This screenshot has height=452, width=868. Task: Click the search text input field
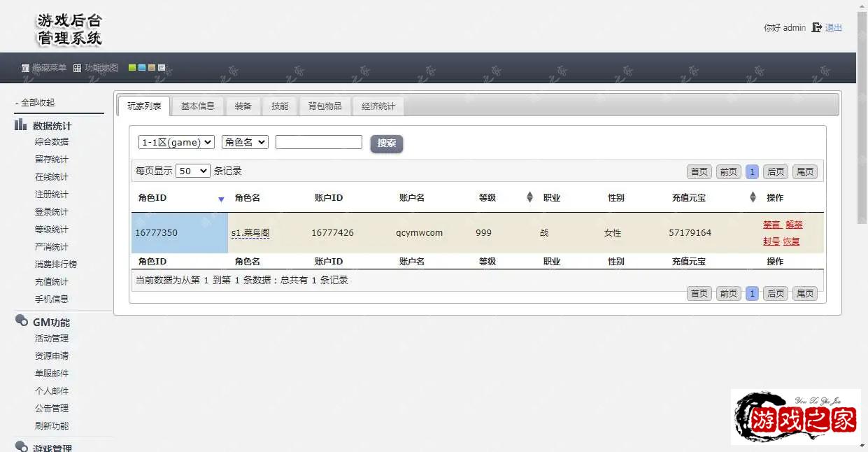coord(318,142)
